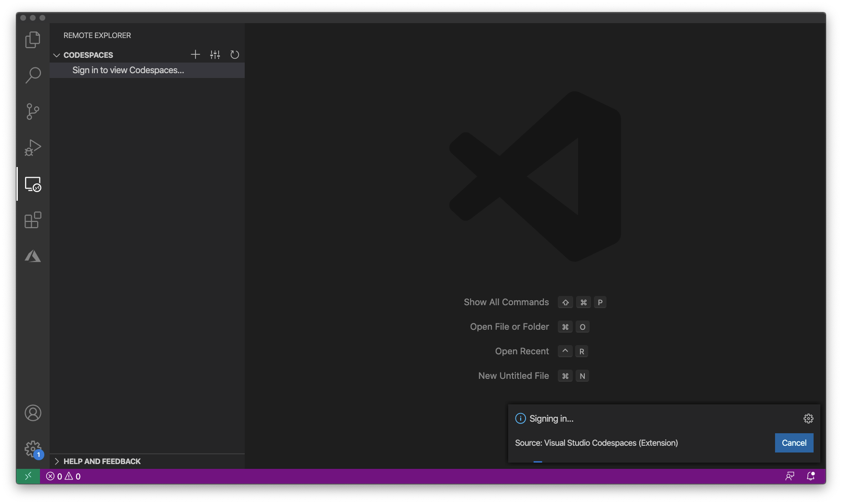Open the Azure view
Image resolution: width=842 pixels, height=504 pixels.
tap(33, 256)
